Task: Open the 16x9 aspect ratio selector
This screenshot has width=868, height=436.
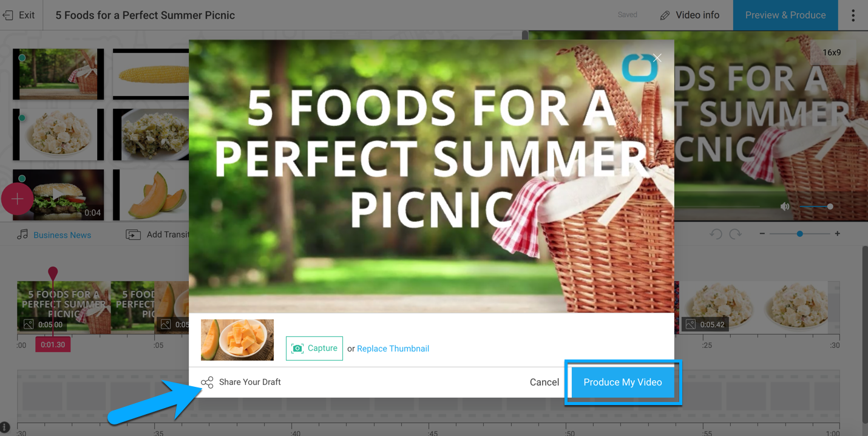Action: pyautogui.click(x=832, y=52)
